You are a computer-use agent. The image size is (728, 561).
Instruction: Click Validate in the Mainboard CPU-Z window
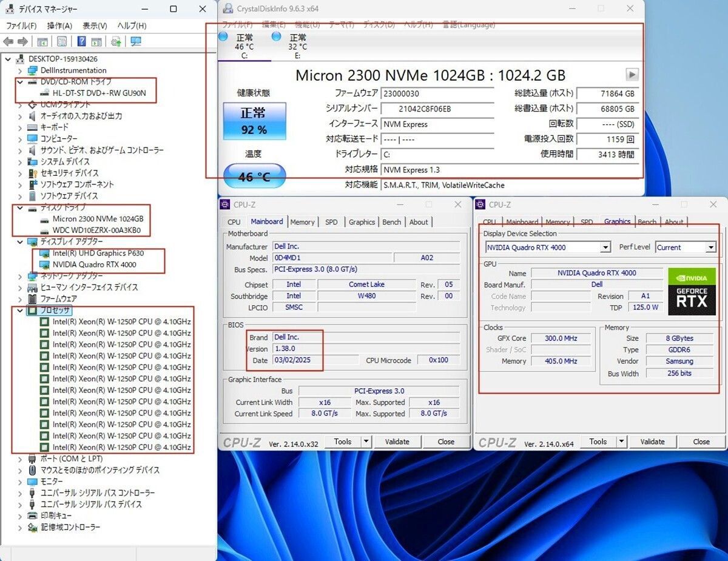(x=397, y=442)
